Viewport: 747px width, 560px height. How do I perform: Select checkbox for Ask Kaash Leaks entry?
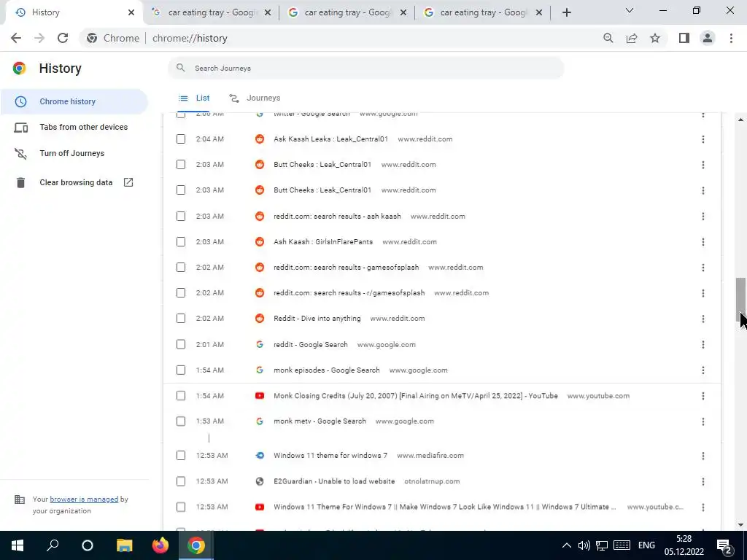point(181,139)
